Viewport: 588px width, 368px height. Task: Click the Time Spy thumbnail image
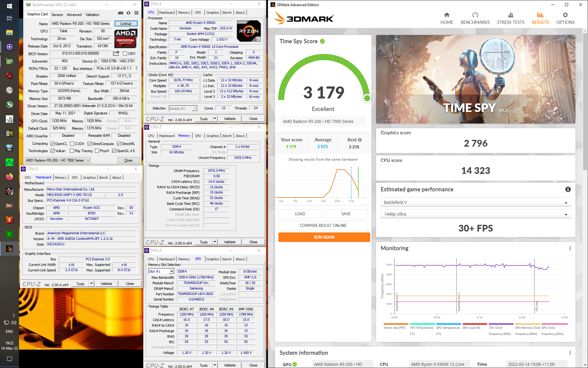pyautogui.click(x=476, y=79)
